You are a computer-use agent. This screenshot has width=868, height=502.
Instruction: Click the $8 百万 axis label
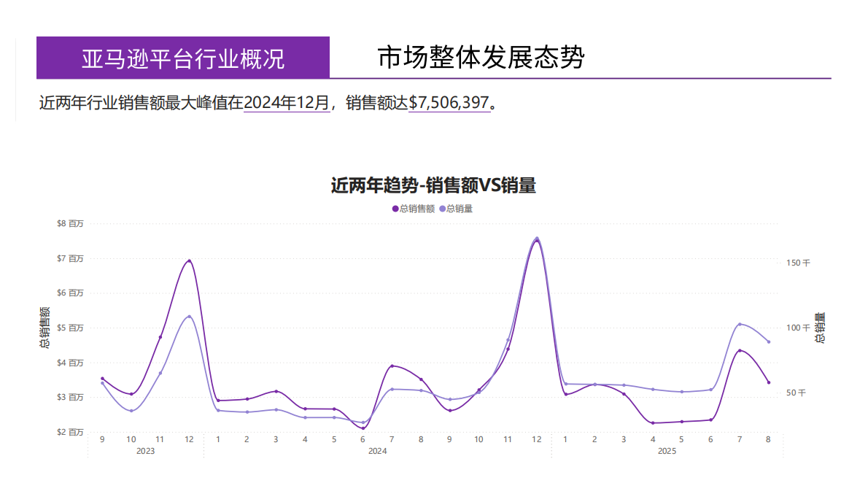point(70,223)
